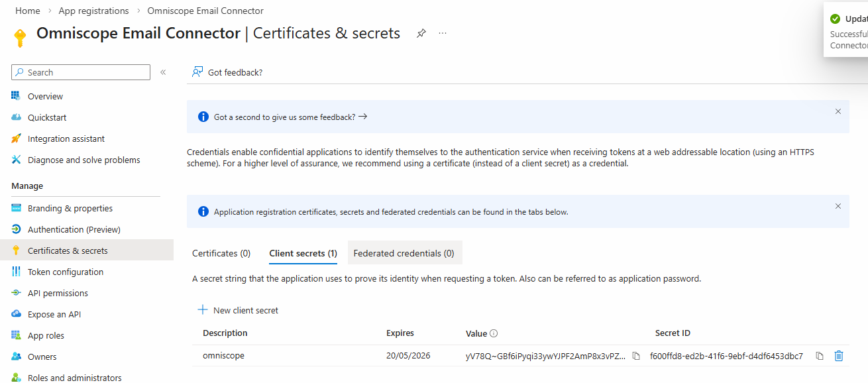Click Omniscope Email Connector breadcrumb
Image resolution: width=868 pixels, height=383 pixels.
[205, 11]
